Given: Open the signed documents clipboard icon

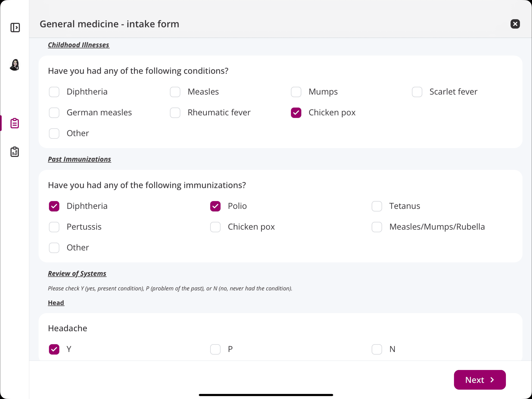Looking at the screenshot, I should click(x=14, y=152).
